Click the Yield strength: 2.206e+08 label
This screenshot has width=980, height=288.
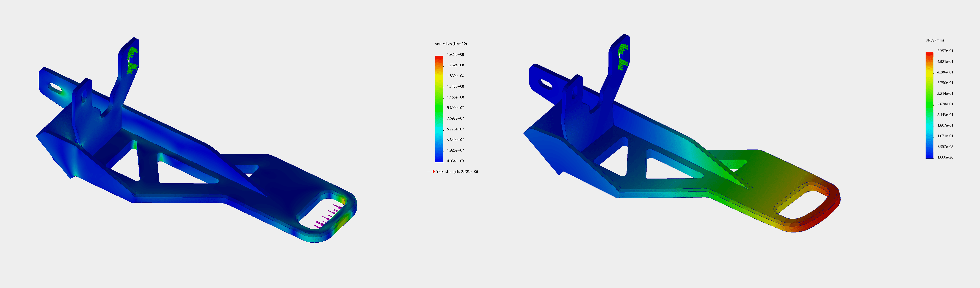point(457,172)
